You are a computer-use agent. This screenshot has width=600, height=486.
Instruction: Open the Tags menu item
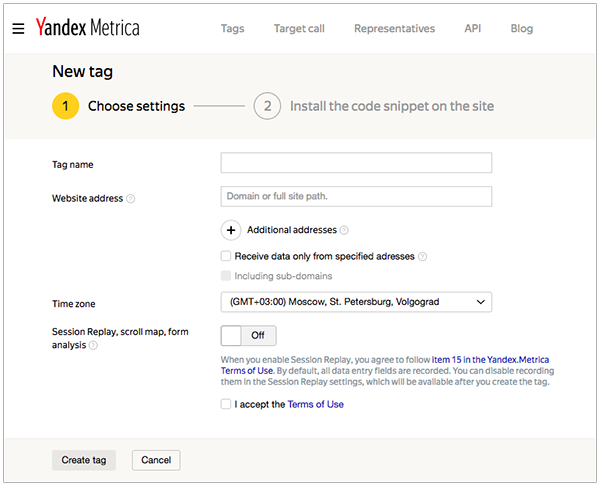232,29
